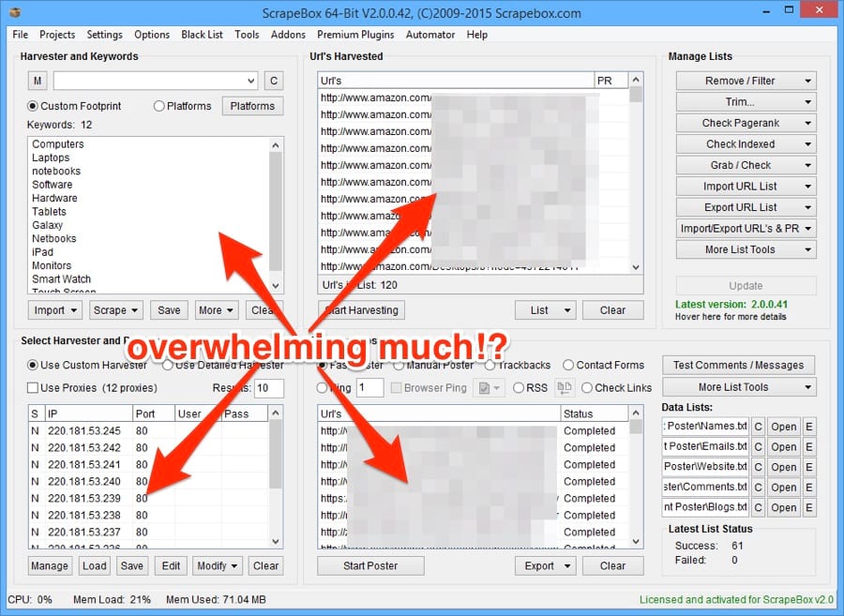Click the Results number input field
The height and width of the screenshot is (616, 844).
click(x=269, y=388)
